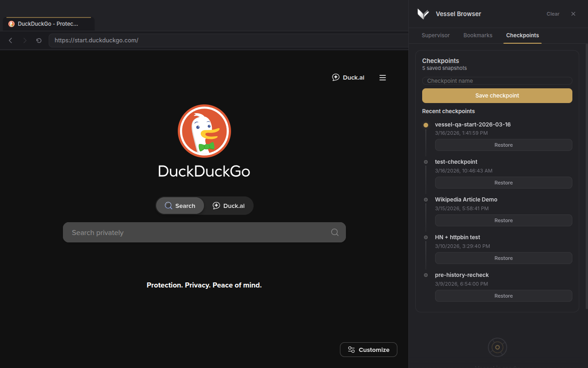
Task: Restore the Wikipedia Article Demo checkpoint
Action: click(x=503, y=220)
